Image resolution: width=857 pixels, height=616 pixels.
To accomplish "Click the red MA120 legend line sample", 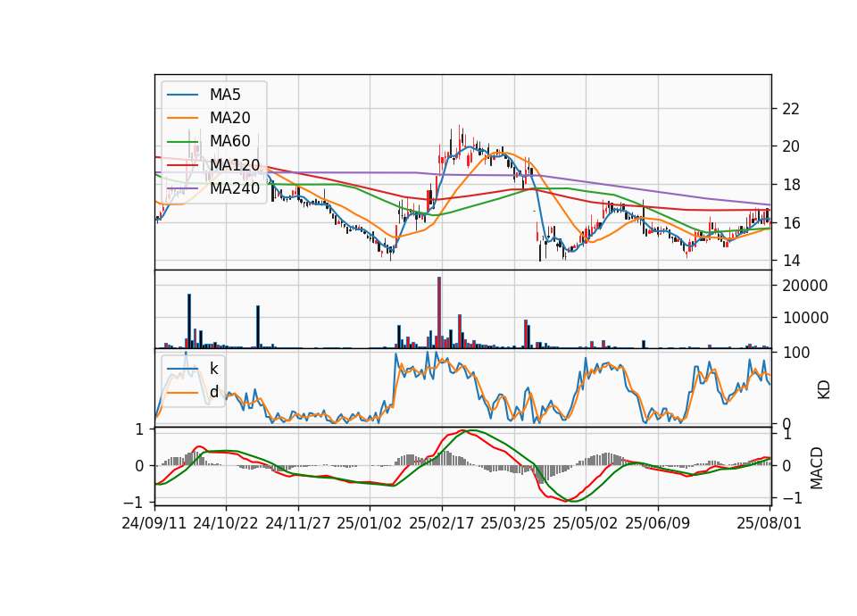I will tap(182, 164).
